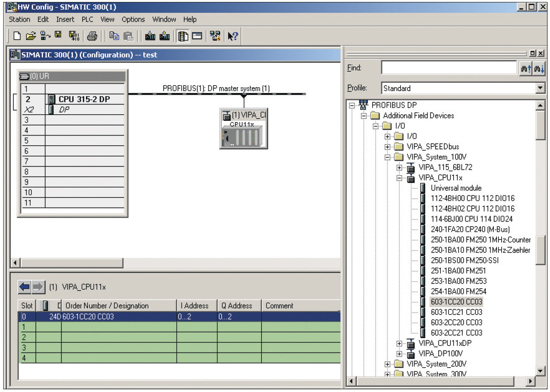Viewport: 550px width, 392px height.
Task: Click the New station toolbar icon
Action: (x=17, y=36)
